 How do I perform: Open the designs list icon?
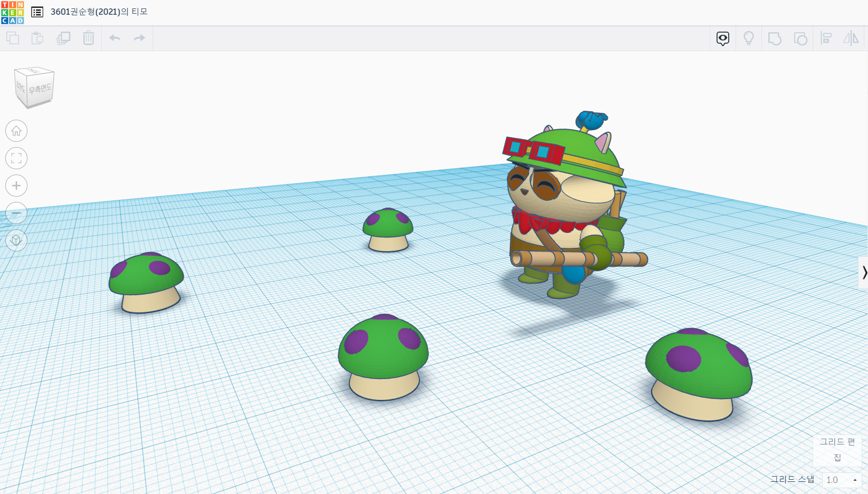(37, 12)
